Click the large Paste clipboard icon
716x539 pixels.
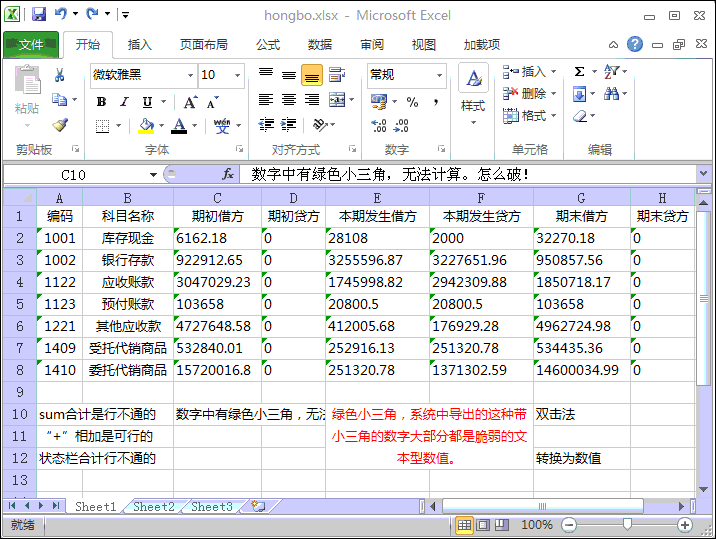click(28, 79)
